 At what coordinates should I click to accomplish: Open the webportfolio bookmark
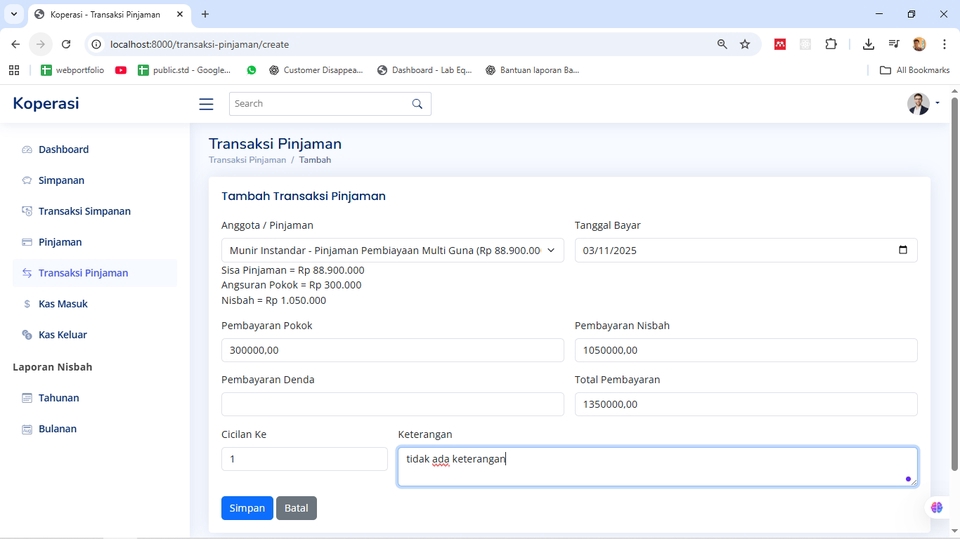coord(72,70)
